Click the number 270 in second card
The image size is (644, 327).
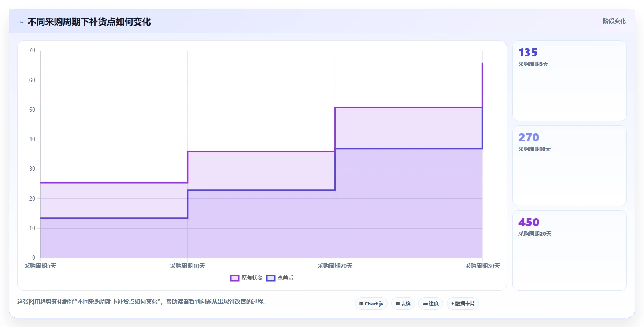[529, 137]
